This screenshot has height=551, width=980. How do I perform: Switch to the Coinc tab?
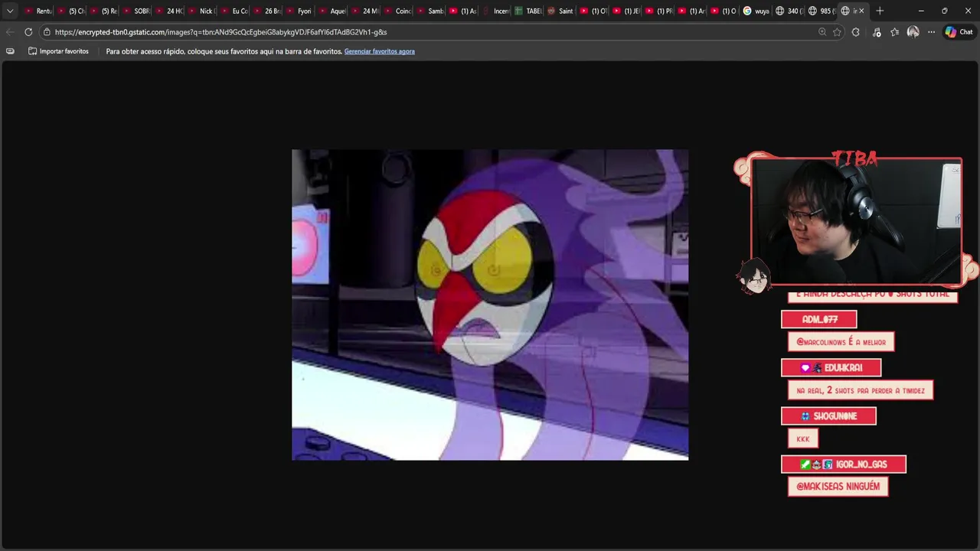point(398,11)
